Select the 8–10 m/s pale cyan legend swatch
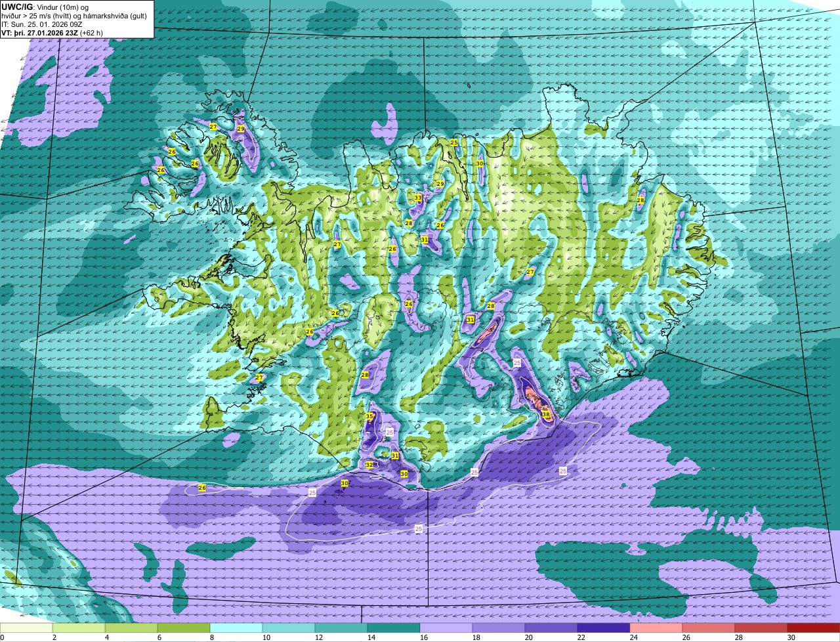The image size is (840, 642). [236, 628]
